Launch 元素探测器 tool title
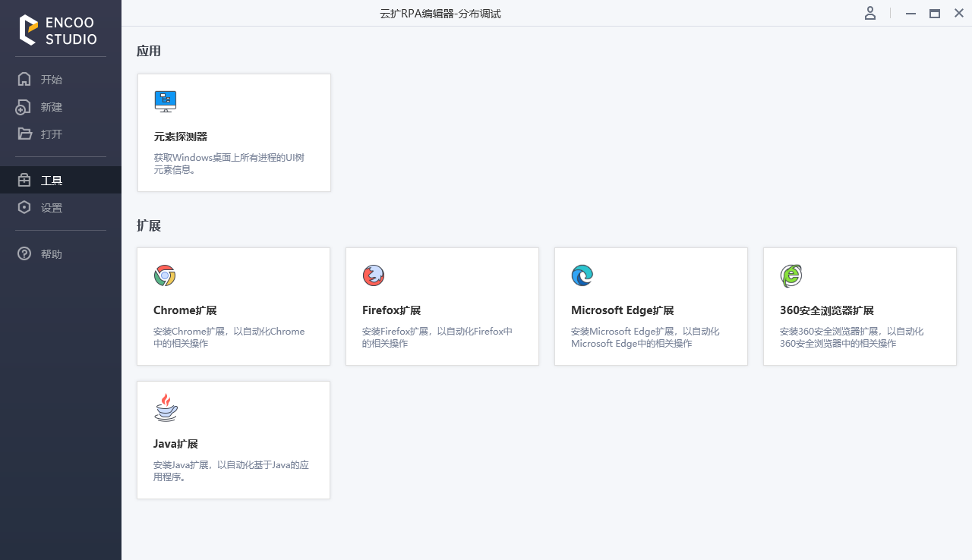Screen dimensions: 972x560 click(x=180, y=137)
